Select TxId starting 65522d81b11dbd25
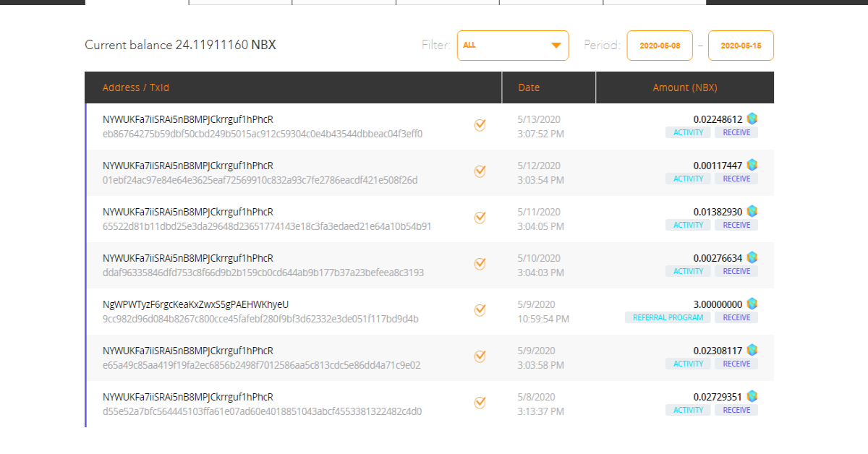This screenshot has height=454, width=868. coord(267,226)
